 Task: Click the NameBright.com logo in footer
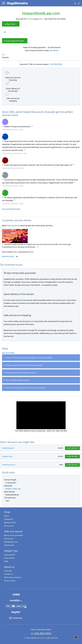pyautogui.click(x=16, y=600)
